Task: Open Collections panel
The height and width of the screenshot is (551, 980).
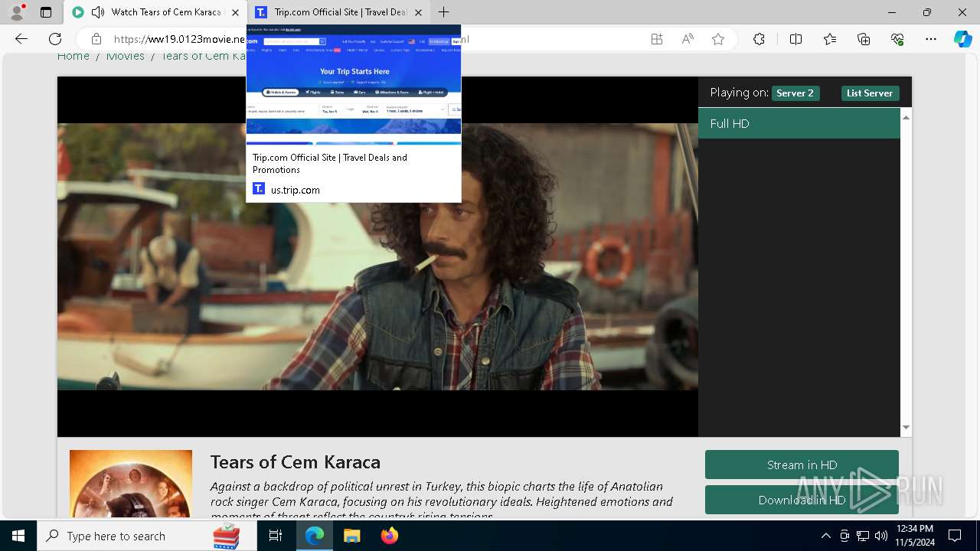Action: pyautogui.click(x=864, y=39)
